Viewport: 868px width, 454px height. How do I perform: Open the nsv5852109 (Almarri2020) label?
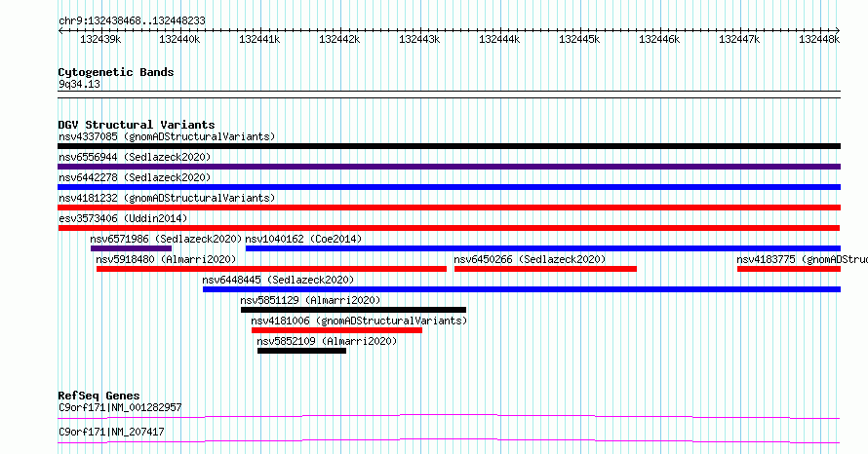[327, 341]
